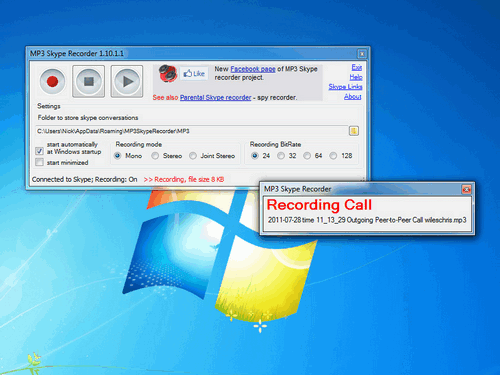Close the Recording Call notification popup
The image size is (500, 375).
466,189
